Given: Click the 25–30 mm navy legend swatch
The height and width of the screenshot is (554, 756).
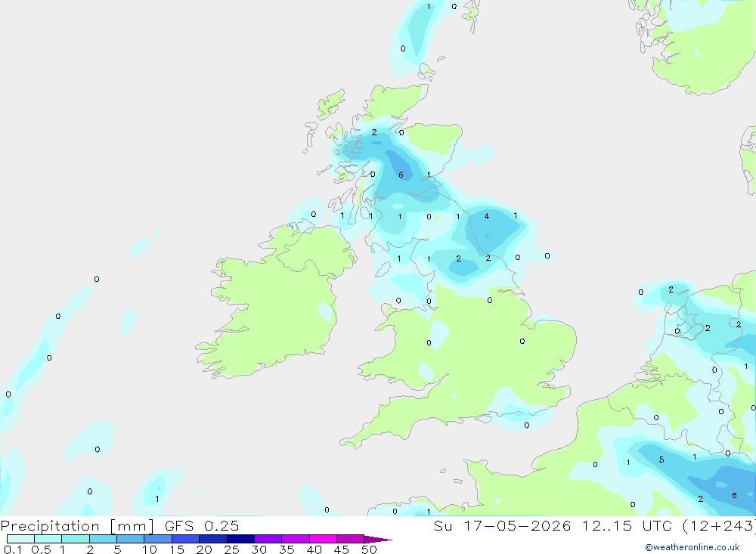Looking at the screenshot, I should (x=240, y=539).
